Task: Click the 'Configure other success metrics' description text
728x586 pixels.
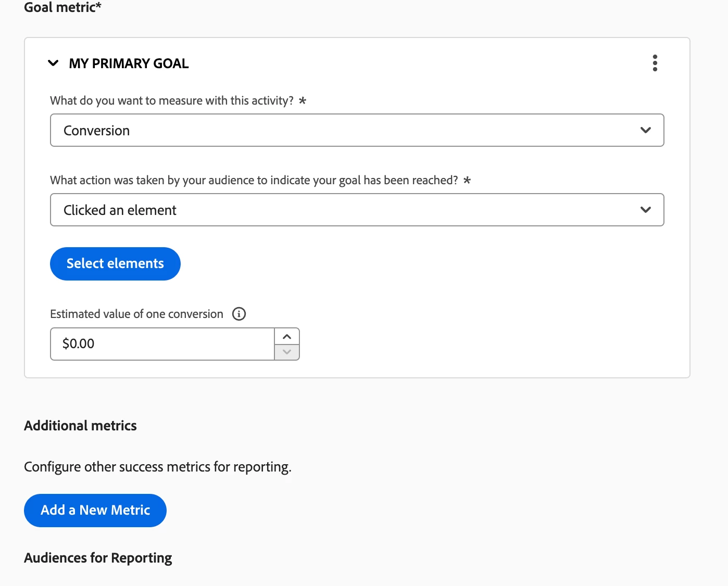Action: coord(157,467)
